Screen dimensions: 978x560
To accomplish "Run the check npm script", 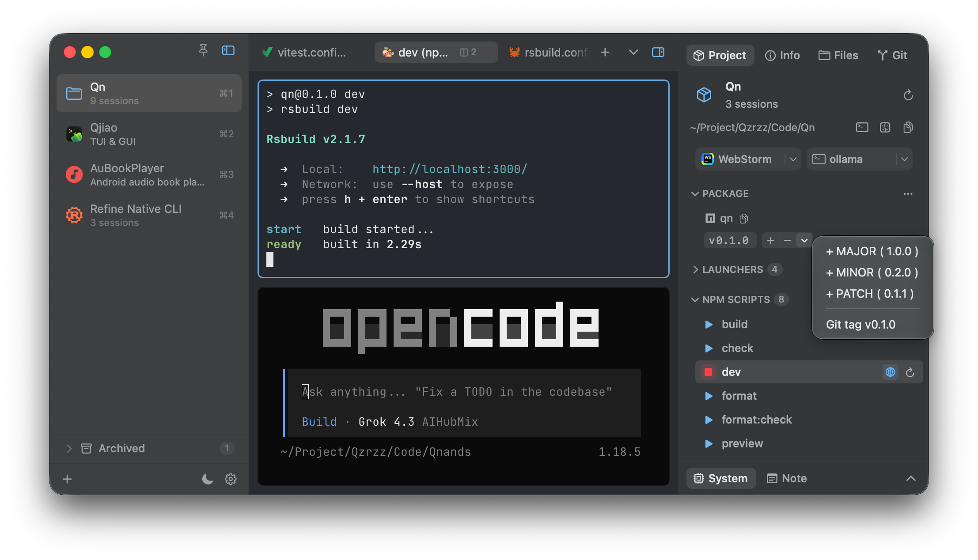I will pyautogui.click(x=709, y=348).
